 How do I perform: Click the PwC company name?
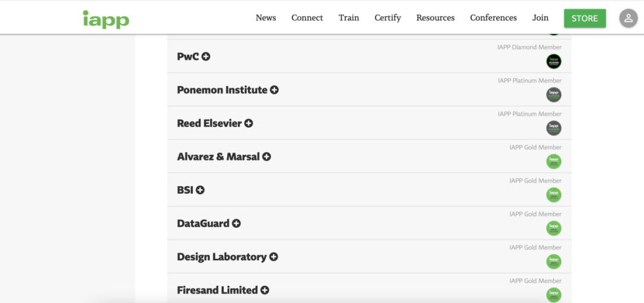pos(188,57)
